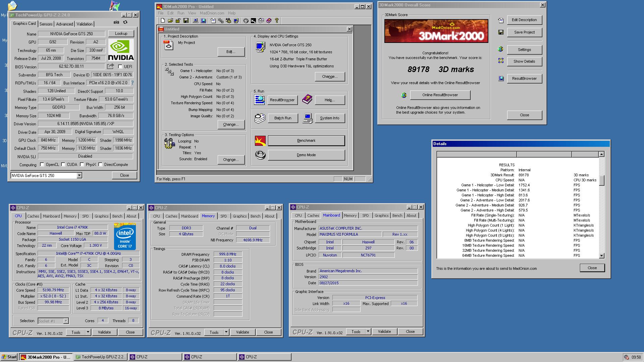Open the Start menu
This screenshot has width=644, height=362.
coord(9,357)
